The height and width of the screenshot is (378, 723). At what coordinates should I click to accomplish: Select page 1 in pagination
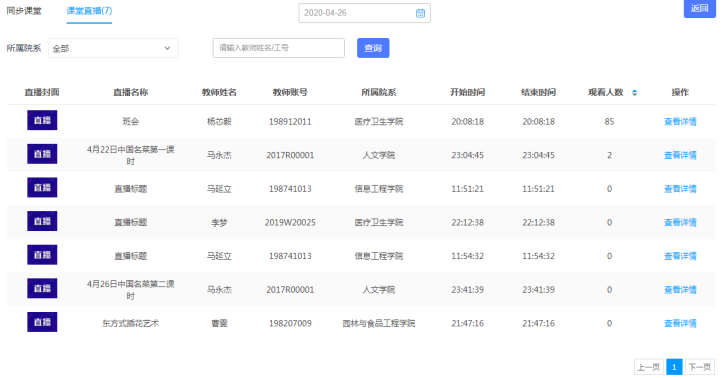(x=674, y=367)
